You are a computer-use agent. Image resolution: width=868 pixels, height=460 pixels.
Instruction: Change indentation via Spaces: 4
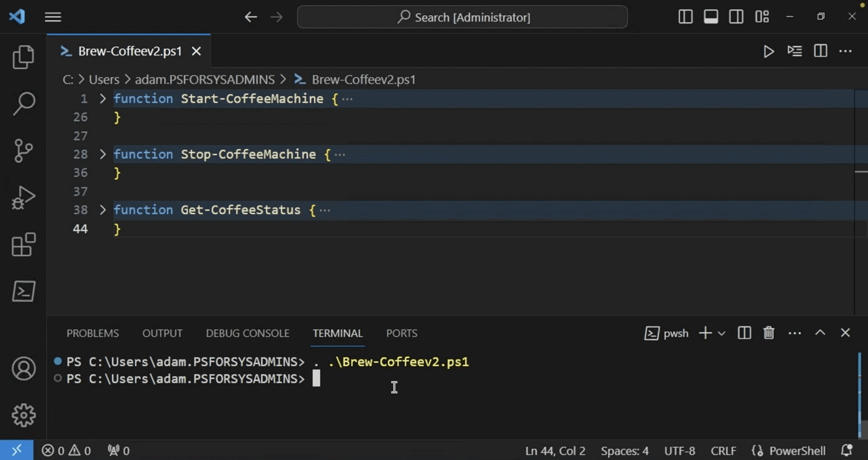625,451
